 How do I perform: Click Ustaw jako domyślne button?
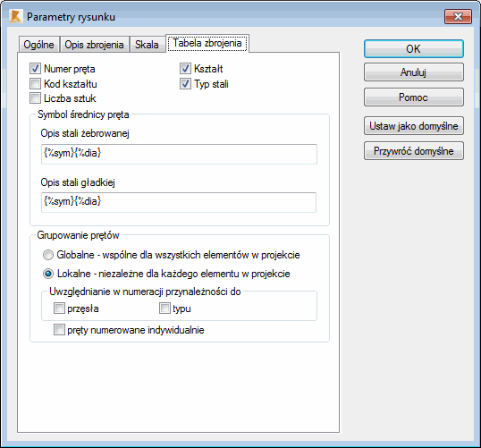pyautogui.click(x=414, y=126)
